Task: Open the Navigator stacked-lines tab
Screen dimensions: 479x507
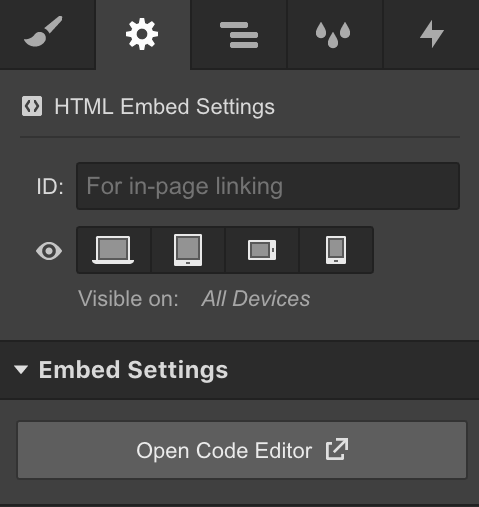Action: click(239, 34)
